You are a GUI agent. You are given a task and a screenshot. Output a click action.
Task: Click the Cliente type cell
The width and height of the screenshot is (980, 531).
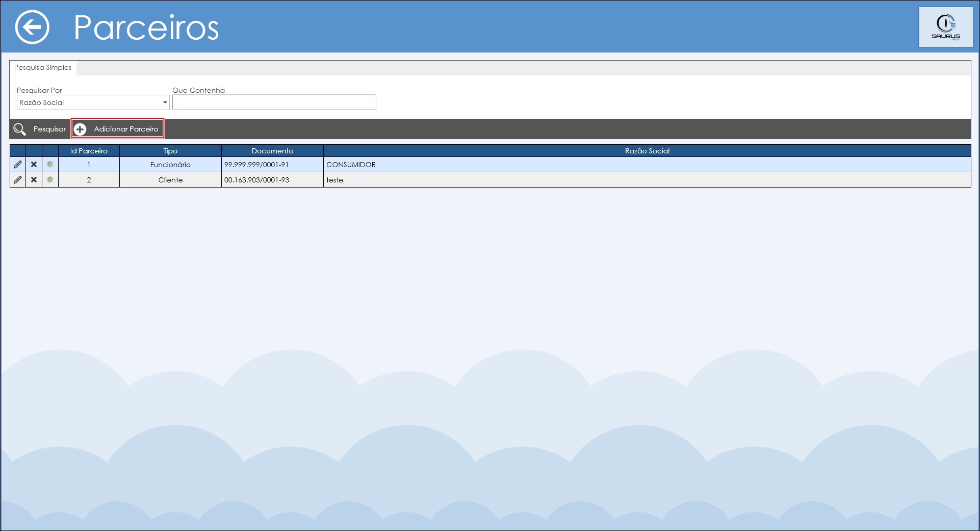tap(170, 180)
